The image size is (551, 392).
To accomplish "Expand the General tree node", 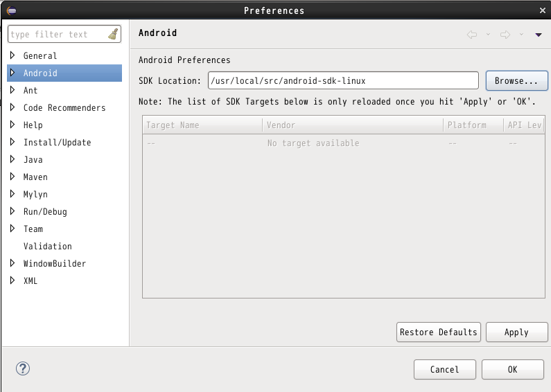I will click(12, 55).
